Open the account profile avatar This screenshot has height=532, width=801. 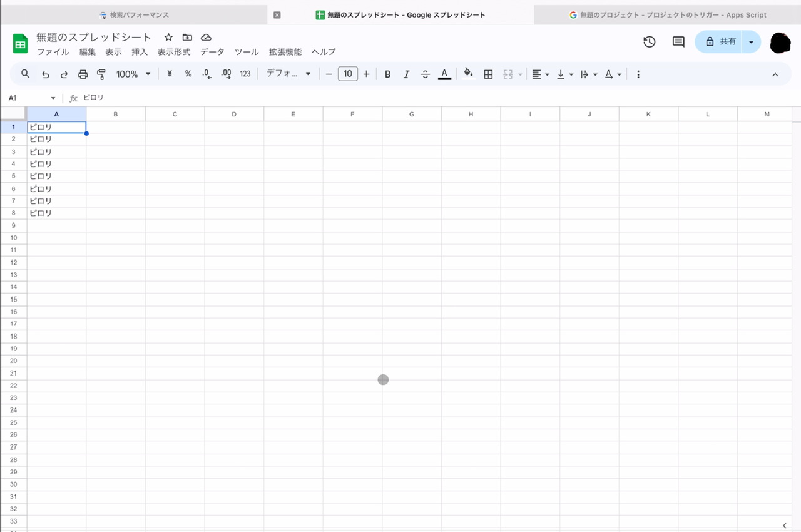[780, 43]
